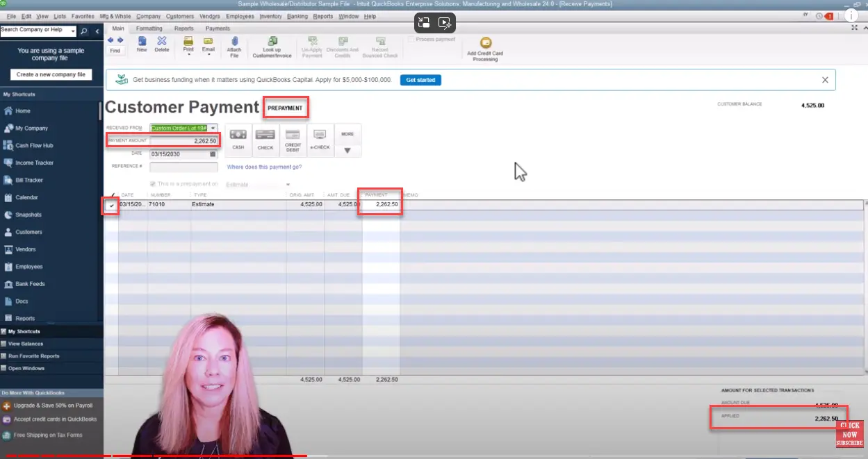This screenshot has width=868, height=459.
Task: Expand MORE payment methods
Action: (x=347, y=141)
